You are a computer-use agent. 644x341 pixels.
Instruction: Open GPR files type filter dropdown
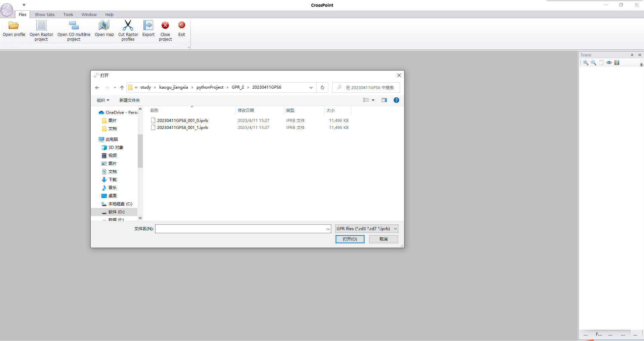coord(367,228)
